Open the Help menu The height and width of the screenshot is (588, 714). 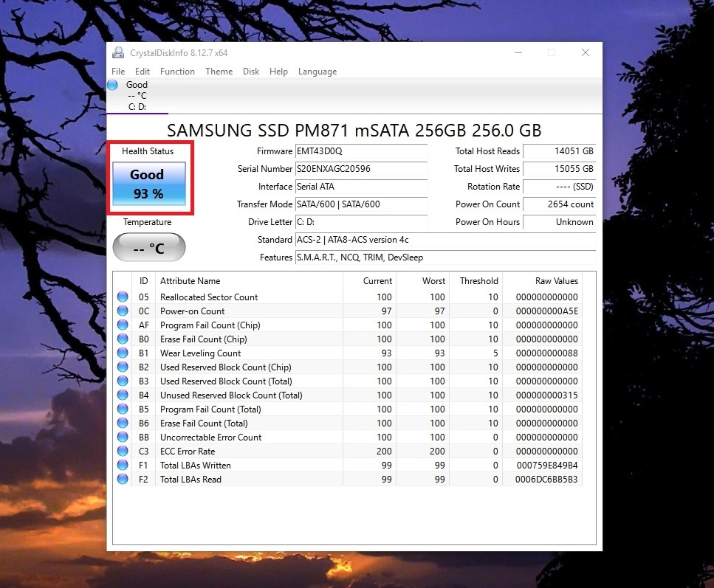(278, 72)
